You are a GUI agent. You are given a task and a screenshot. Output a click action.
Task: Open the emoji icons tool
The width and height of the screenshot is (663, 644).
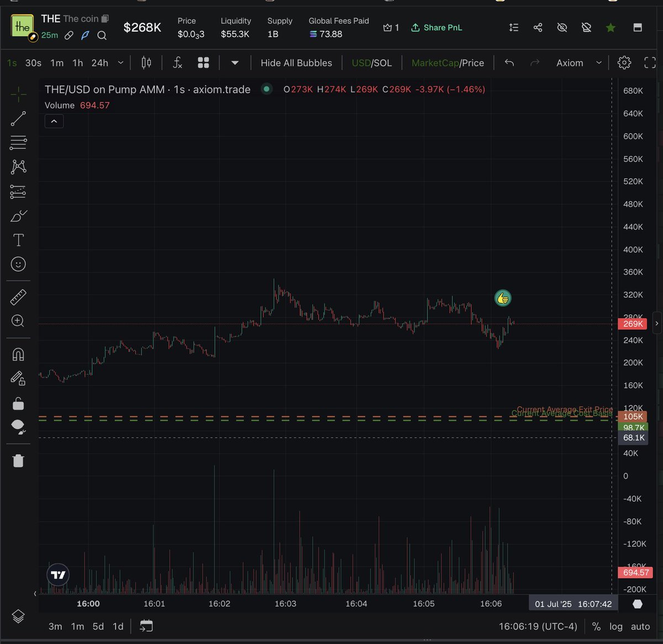(x=18, y=264)
